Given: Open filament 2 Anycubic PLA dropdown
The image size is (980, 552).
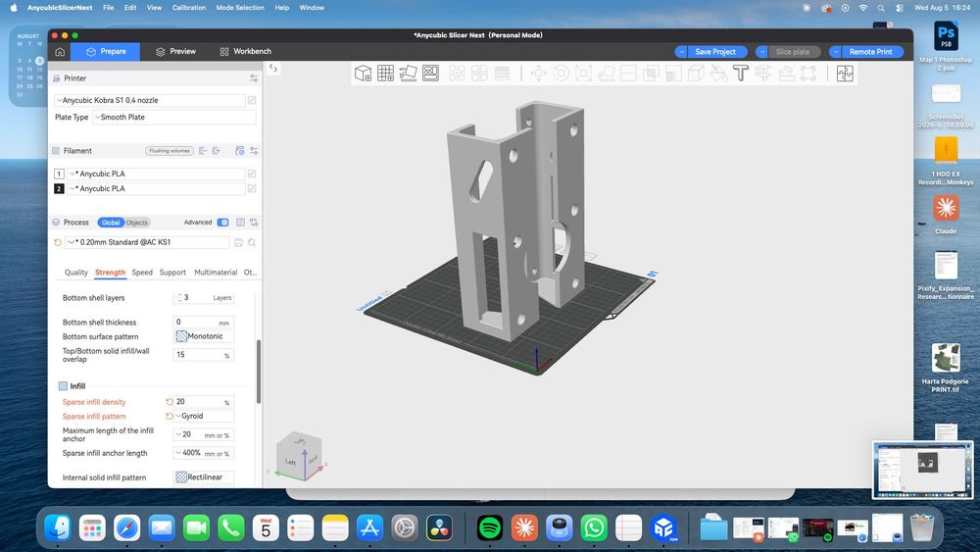Looking at the screenshot, I should coord(156,189).
